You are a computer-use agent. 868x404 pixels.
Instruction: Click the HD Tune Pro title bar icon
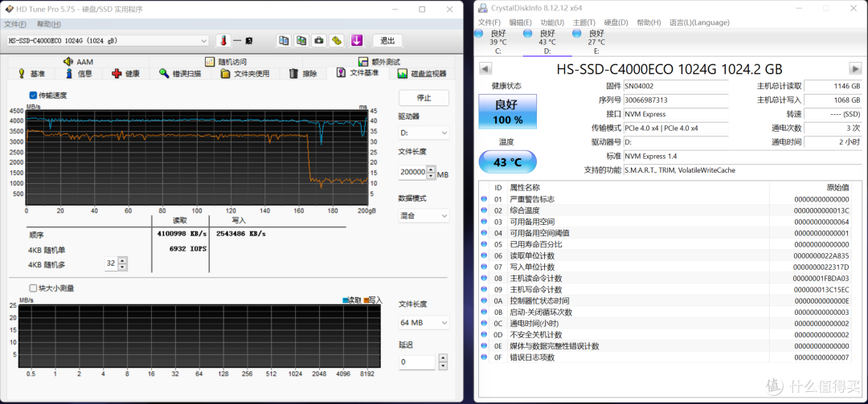point(8,9)
